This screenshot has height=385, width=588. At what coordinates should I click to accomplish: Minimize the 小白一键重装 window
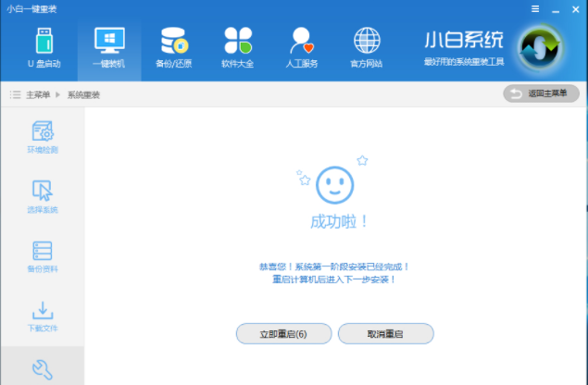[556, 10]
